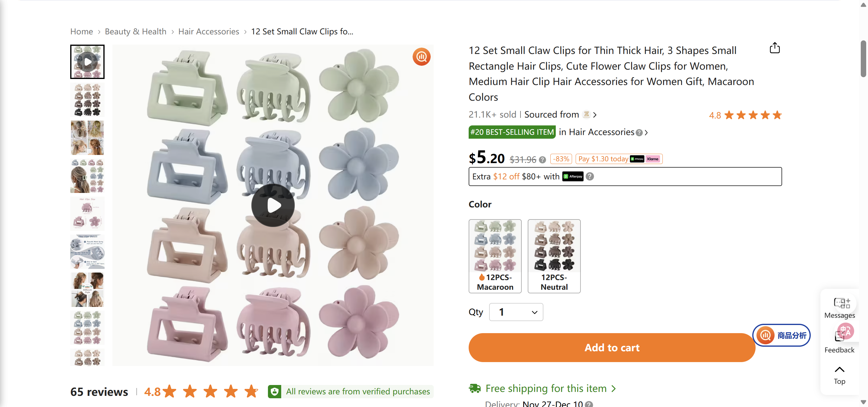Click the verified purchases shield icon
The height and width of the screenshot is (407, 868).
tap(274, 391)
